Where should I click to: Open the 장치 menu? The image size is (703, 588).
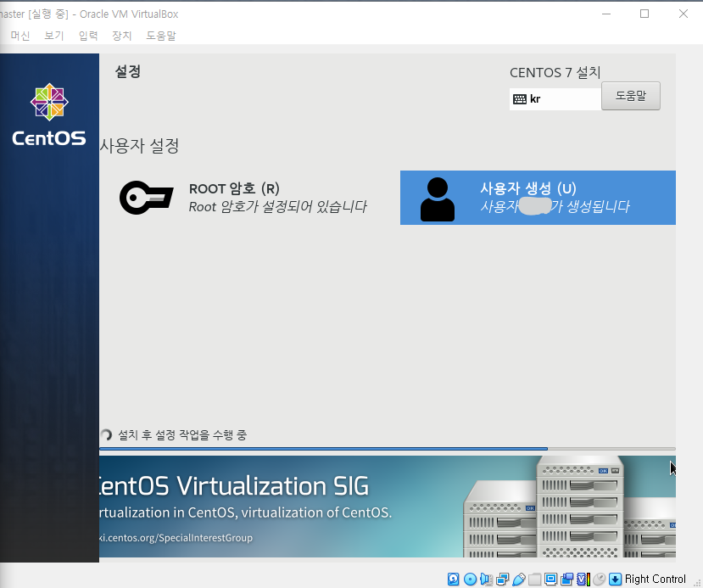[x=121, y=36]
